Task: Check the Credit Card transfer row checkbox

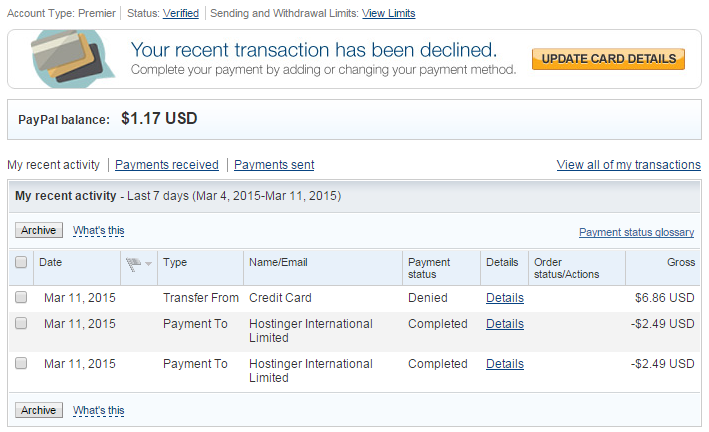Action: tap(21, 298)
